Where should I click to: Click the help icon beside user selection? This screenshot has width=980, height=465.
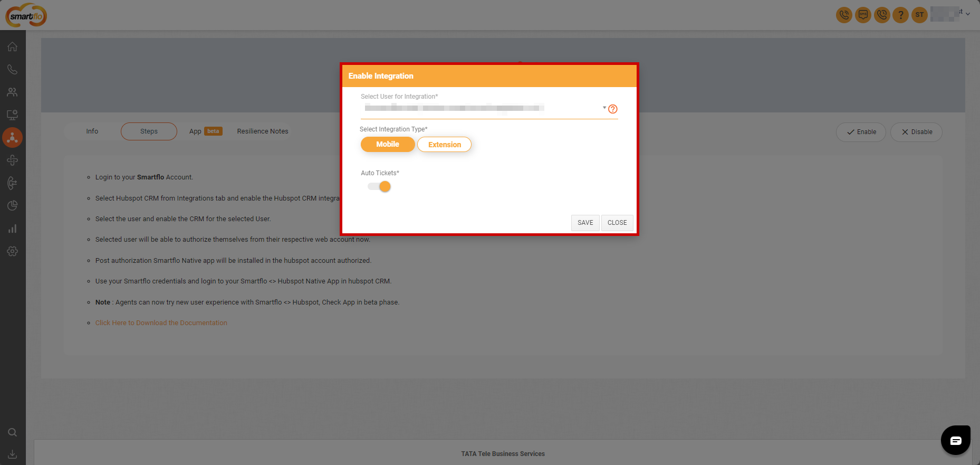(x=613, y=109)
